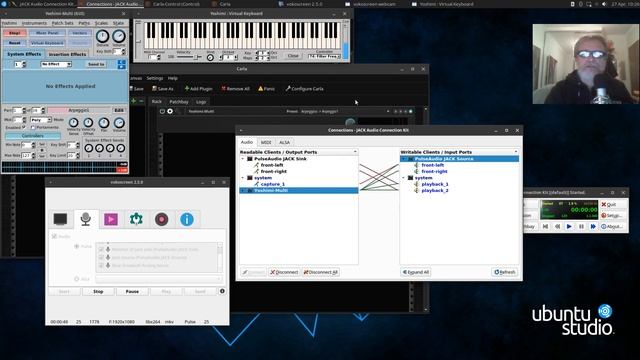Viewport: 640px width, 360px height.
Task: Click JACK transport pause button
Action: (581, 226)
